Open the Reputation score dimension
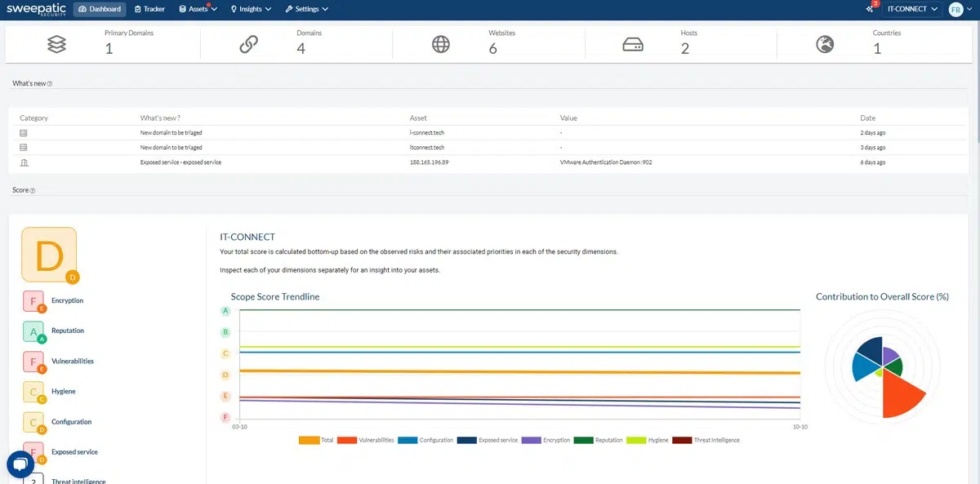Image resolution: width=980 pixels, height=484 pixels. coord(67,331)
